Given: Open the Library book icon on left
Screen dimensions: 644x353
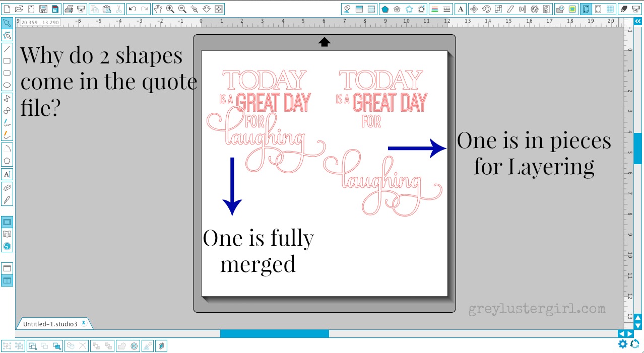Looking at the screenshot, I should [7, 234].
